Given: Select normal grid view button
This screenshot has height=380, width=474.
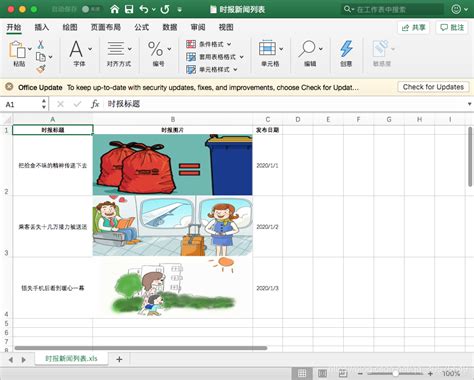Looking at the screenshot, I should pos(302,373).
